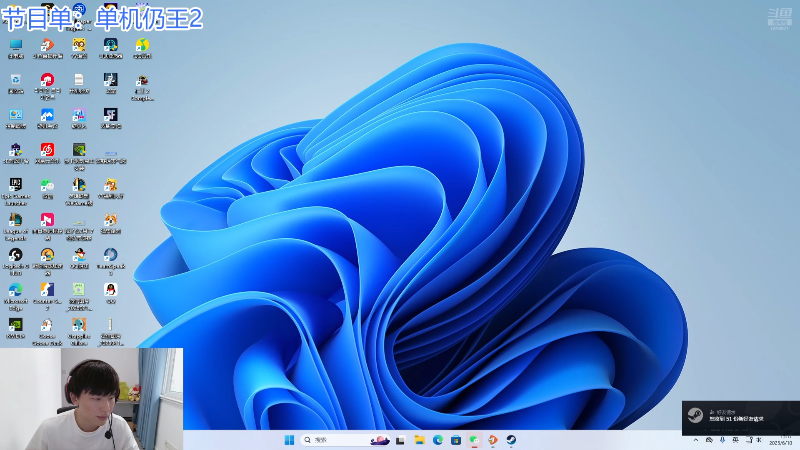The height and width of the screenshot is (450, 800).
Task: Open the Microsoft Edge desktop shortcut
Action: [x=16, y=296]
